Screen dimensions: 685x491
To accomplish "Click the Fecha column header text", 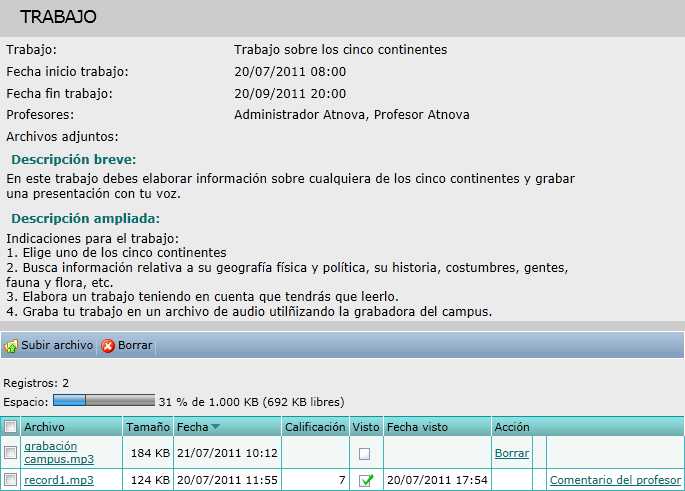I will pos(192,427).
